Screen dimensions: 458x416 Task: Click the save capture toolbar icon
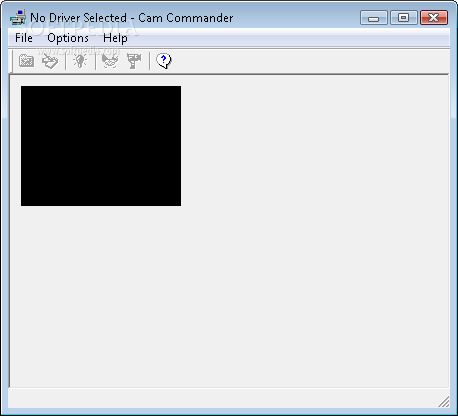tap(50, 61)
